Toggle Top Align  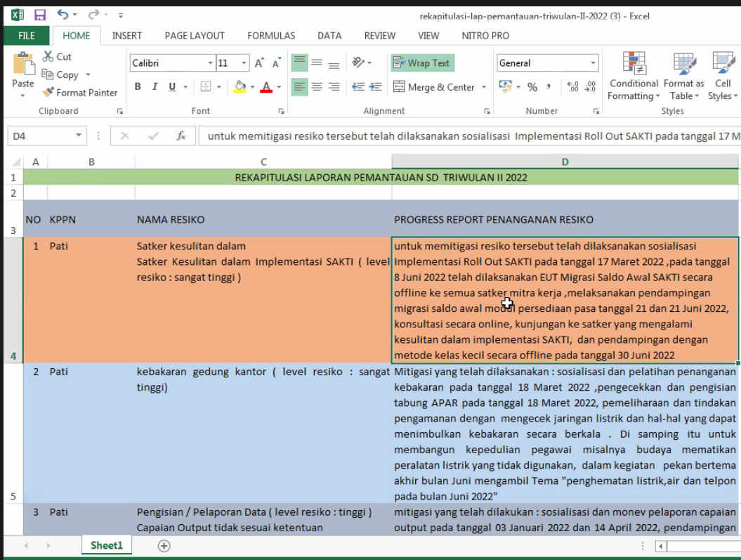300,63
